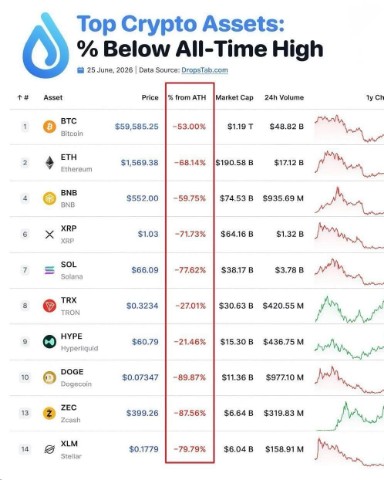Click the BNB coin icon
Image resolution: width=384 pixels, height=480 pixels.
pyautogui.click(x=49, y=199)
